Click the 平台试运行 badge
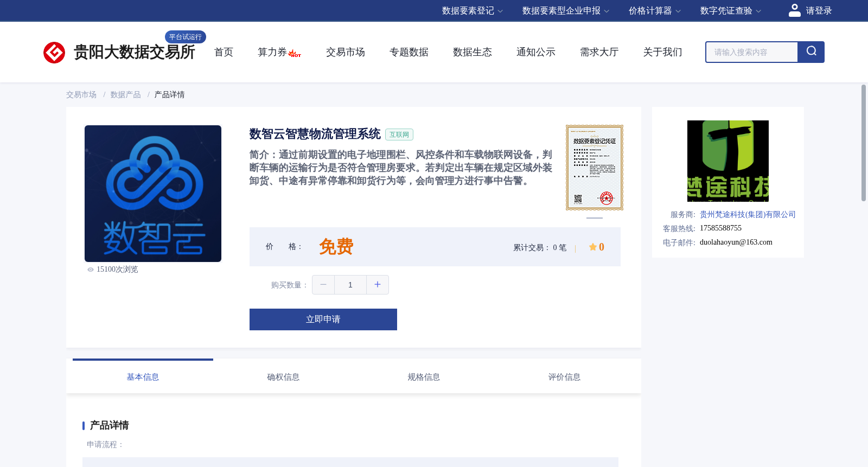The image size is (868, 467). coord(186,37)
